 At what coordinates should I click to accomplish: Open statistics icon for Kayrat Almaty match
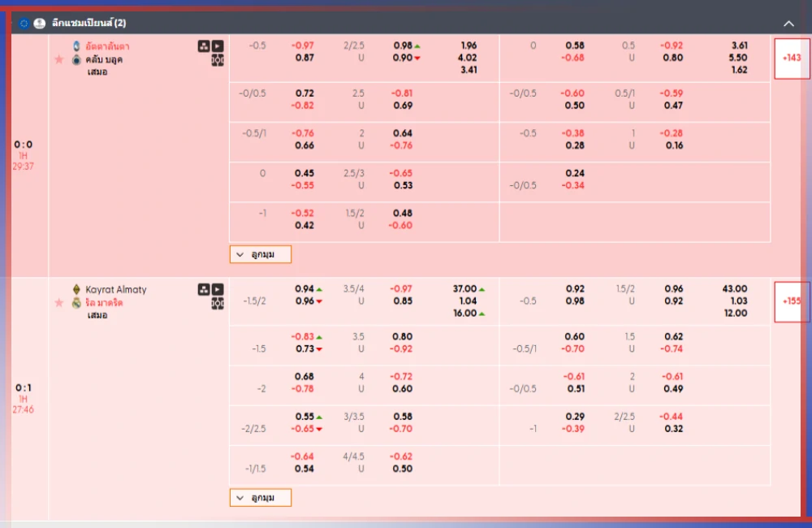tap(204, 289)
